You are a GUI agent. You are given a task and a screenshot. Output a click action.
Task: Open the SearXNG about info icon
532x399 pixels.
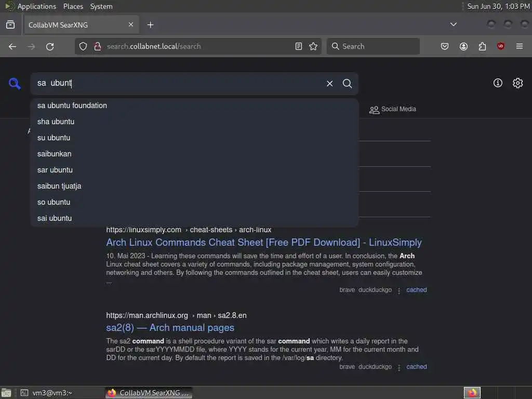coord(498,83)
